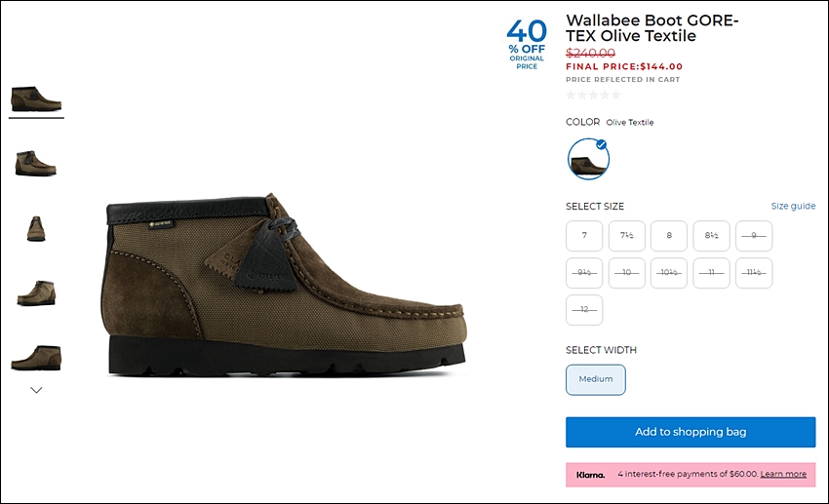Viewport: 829px width, 504px height.
Task: Select size 7½
Action: tap(626, 236)
